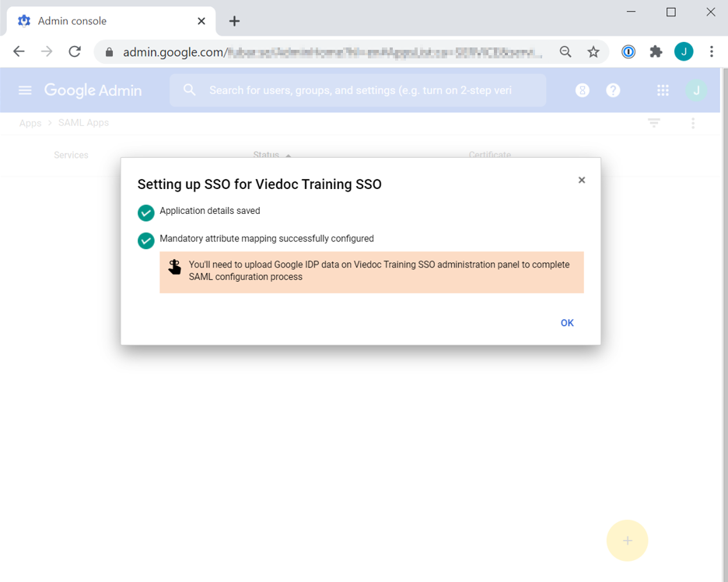Go back to the previous page

(x=19, y=51)
